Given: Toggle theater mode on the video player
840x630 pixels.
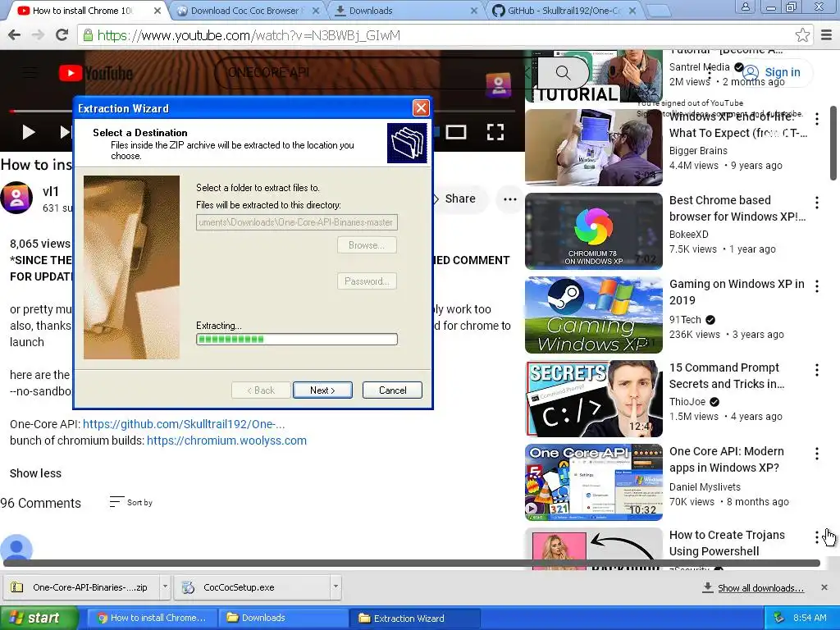Looking at the screenshot, I should pos(456,132).
